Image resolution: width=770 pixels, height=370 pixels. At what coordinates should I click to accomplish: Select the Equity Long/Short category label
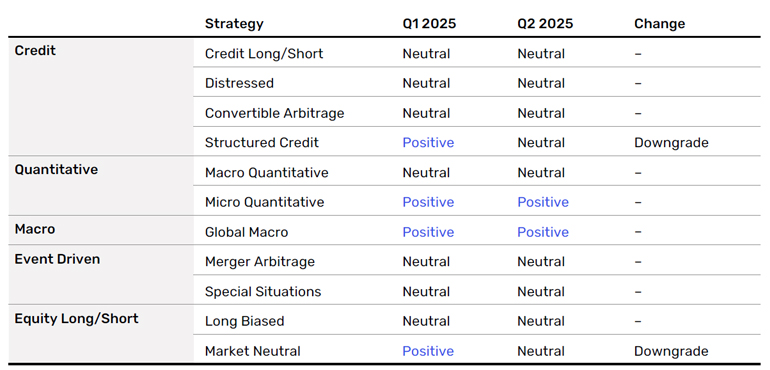(76, 318)
